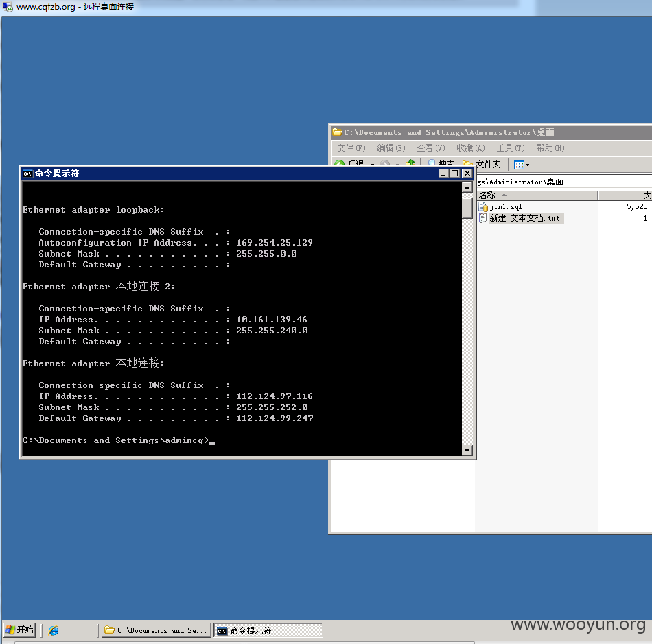Click the command prompt scroll-up arrow
The width and height of the screenshot is (652, 644).
(x=467, y=187)
